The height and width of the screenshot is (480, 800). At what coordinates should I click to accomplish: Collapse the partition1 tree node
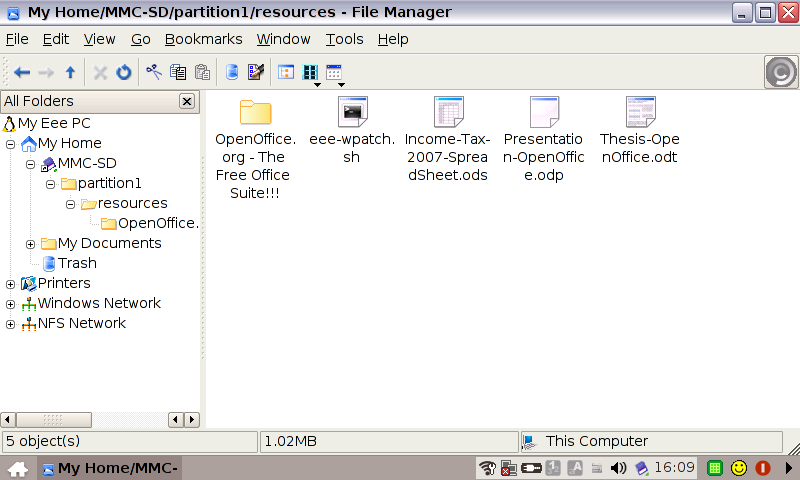coord(50,184)
